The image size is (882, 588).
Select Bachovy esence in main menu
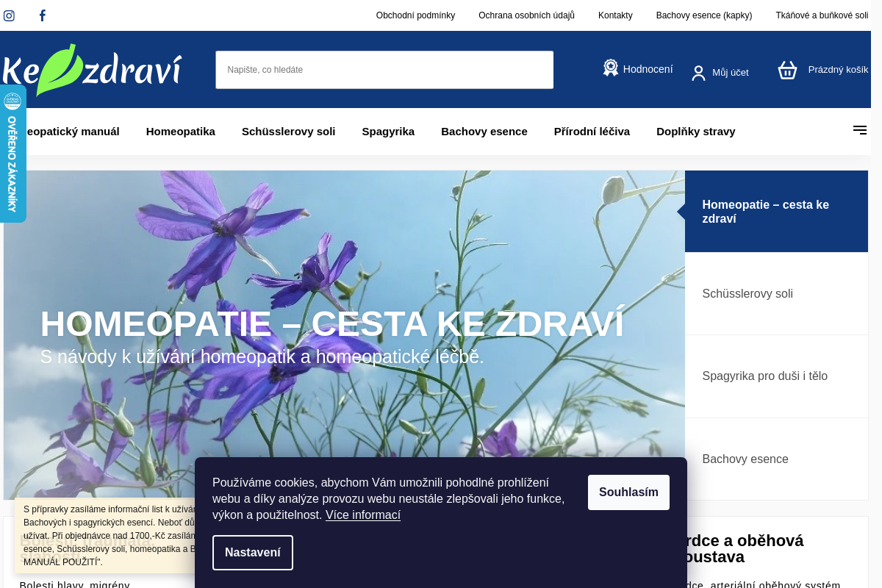tap(484, 132)
